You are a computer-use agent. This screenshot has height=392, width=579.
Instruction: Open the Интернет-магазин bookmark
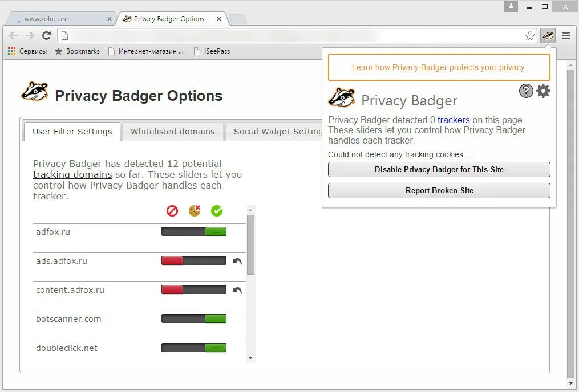tap(146, 51)
